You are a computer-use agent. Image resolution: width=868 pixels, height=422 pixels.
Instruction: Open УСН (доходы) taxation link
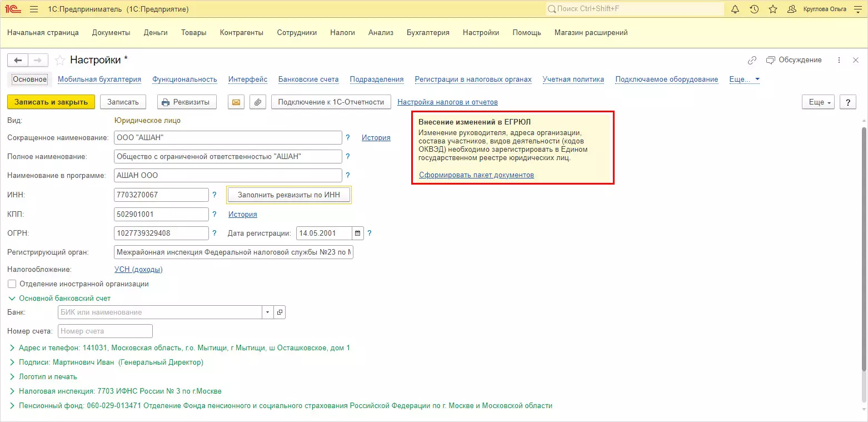click(138, 270)
